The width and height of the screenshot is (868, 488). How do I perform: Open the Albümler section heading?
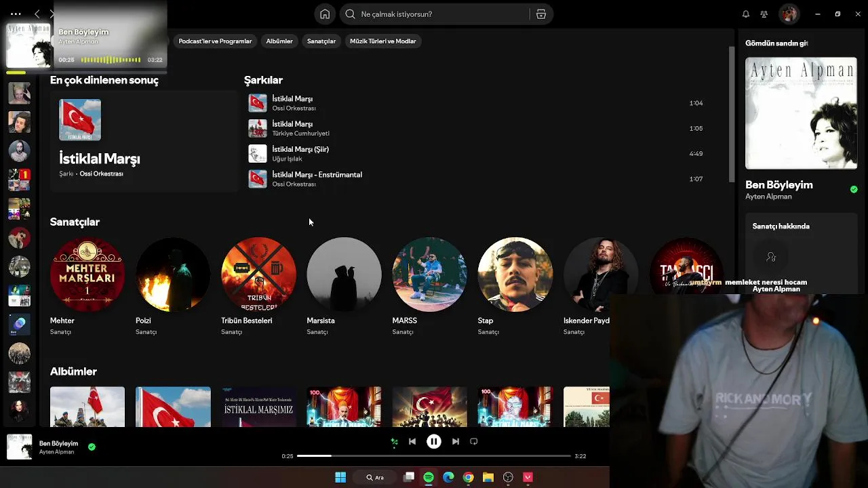pyautogui.click(x=73, y=371)
